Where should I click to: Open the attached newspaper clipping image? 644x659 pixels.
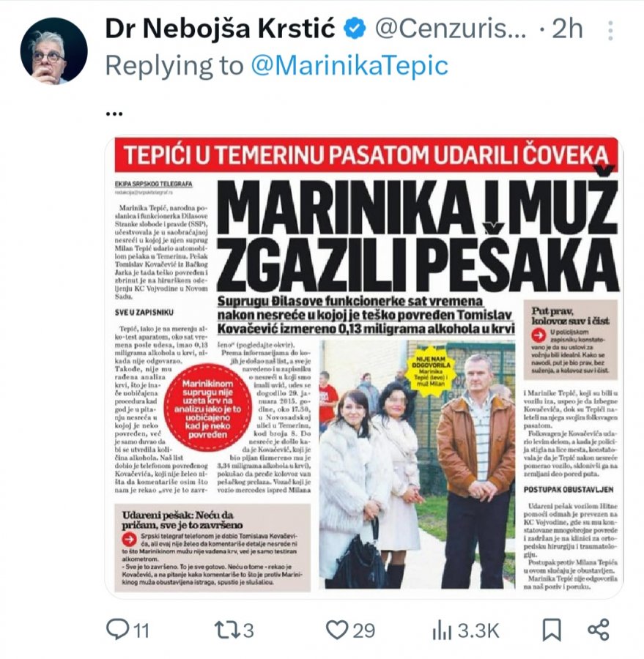[x=364, y=367]
